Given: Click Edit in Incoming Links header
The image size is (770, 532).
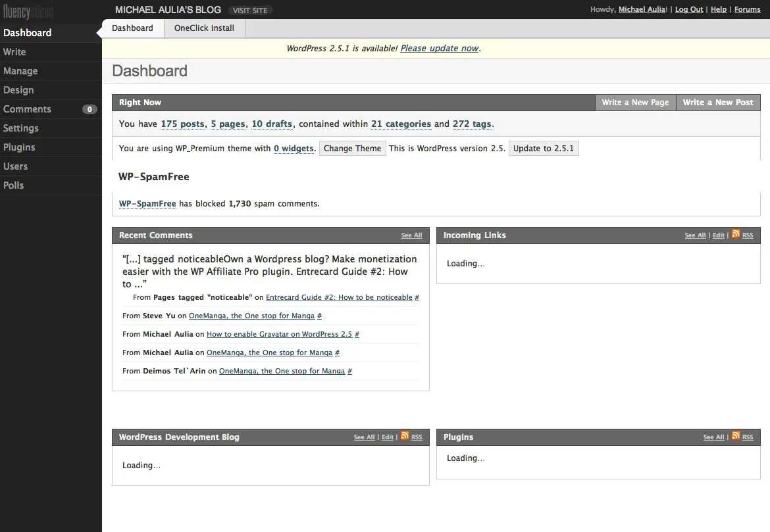Looking at the screenshot, I should (719, 235).
